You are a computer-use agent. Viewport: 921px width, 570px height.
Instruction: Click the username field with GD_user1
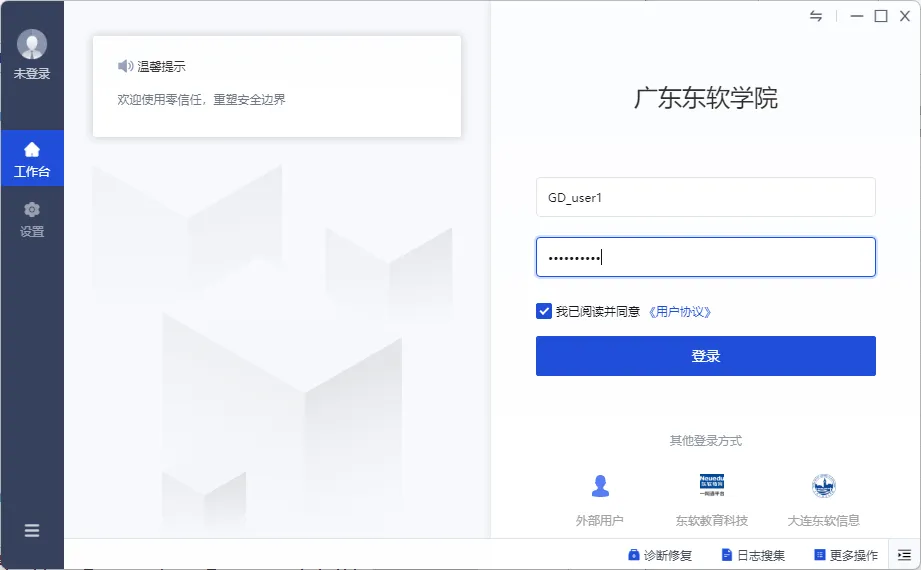[x=705, y=197]
